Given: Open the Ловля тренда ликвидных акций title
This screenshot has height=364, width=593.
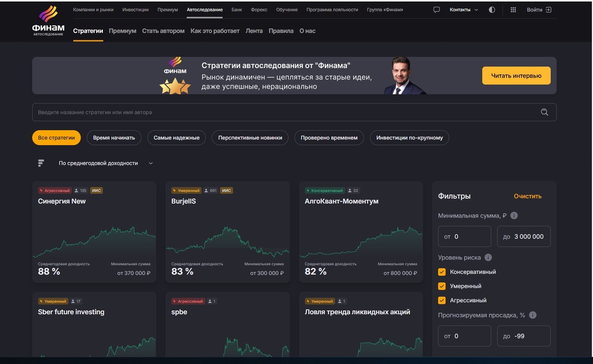Looking at the screenshot, I should click(x=357, y=312).
